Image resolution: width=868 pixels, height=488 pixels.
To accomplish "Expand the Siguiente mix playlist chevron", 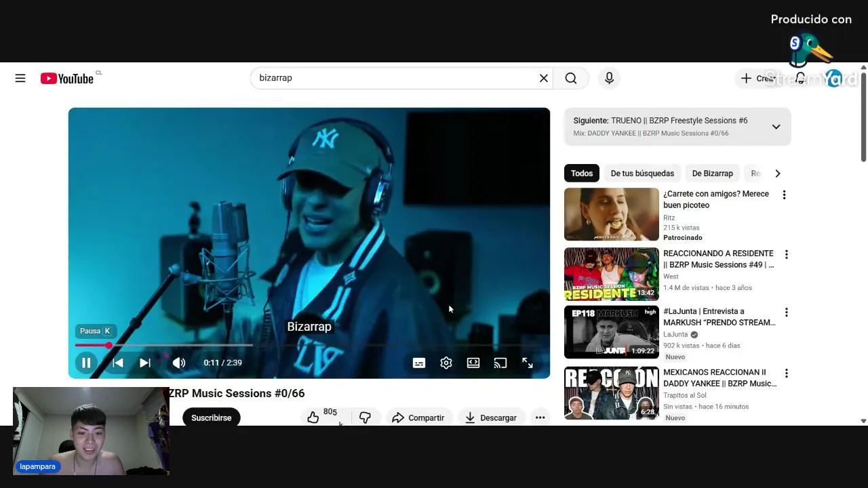I will coord(776,127).
